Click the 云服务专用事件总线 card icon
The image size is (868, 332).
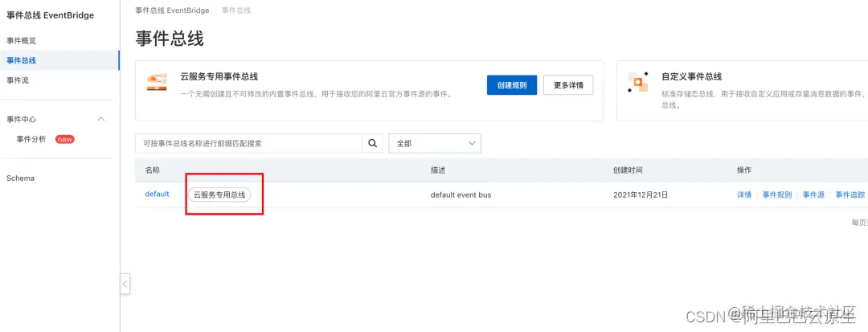(x=158, y=83)
